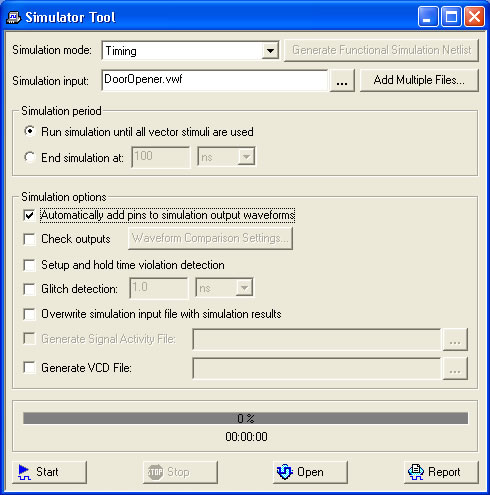Click the DoorOpener.vwf input field

215,80
